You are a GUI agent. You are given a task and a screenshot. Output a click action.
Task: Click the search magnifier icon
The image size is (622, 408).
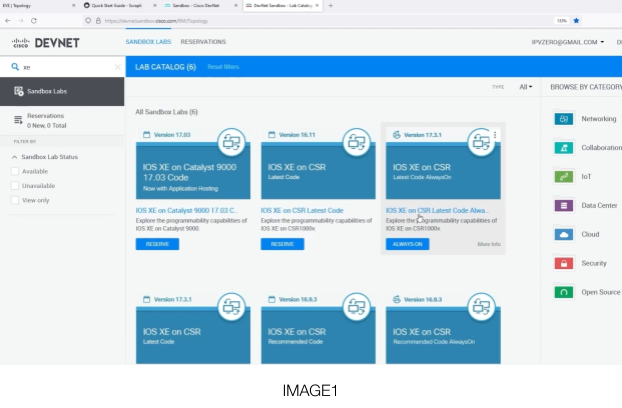pos(15,67)
